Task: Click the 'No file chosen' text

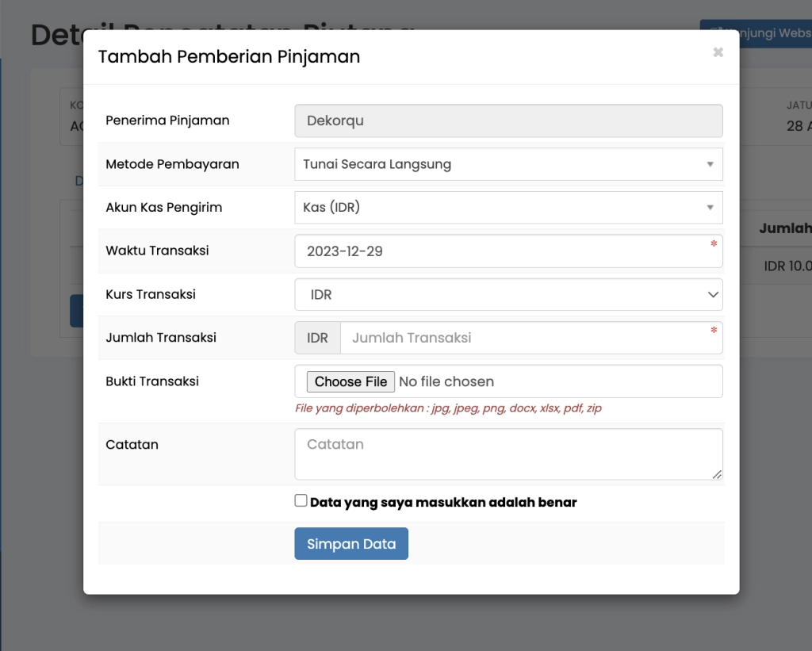Action: point(446,382)
